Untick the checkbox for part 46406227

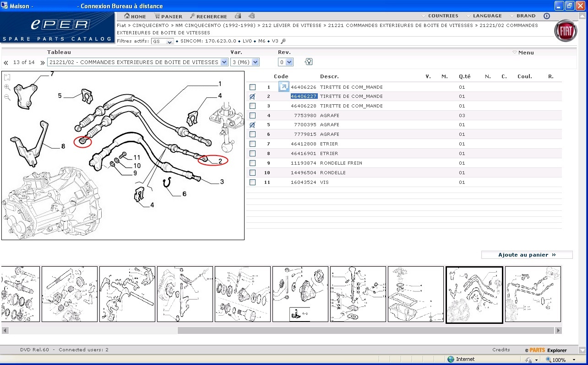click(x=252, y=97)
